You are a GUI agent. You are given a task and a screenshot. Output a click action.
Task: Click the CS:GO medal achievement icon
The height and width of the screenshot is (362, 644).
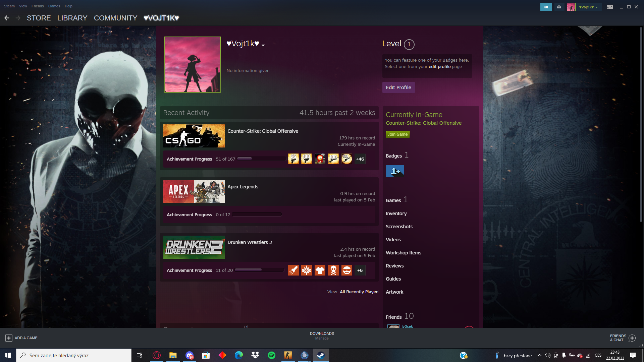coord(320,159)
